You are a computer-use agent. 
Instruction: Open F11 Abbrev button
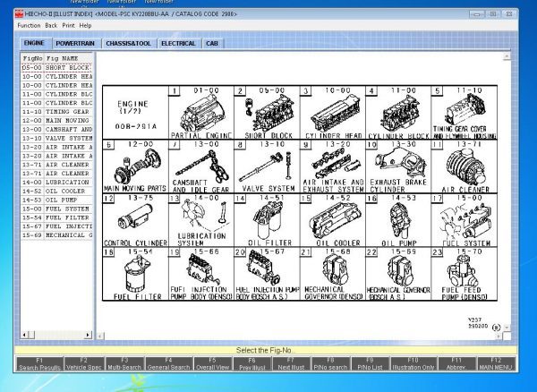click(456, 364)
